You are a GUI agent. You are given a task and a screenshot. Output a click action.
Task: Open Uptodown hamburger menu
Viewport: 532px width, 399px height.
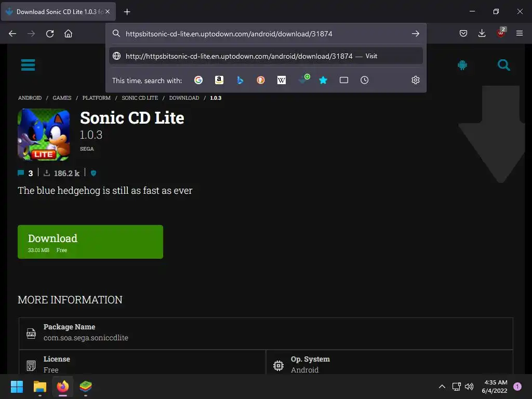[x=28, y=65]
